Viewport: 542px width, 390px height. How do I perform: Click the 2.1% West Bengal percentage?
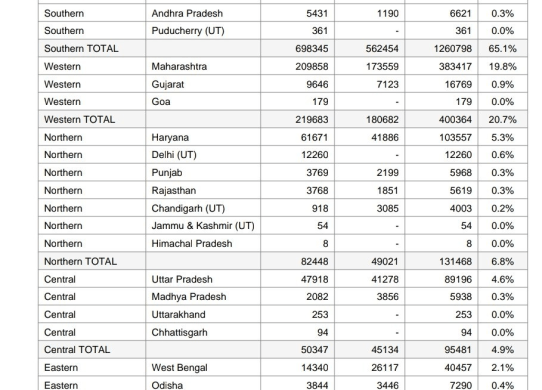tap(502, 368)
